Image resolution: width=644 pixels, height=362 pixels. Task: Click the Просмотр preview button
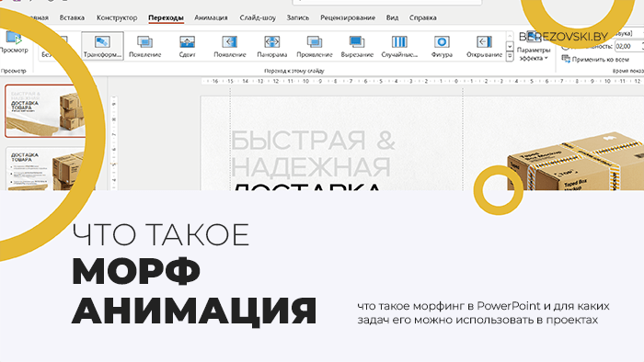(14, 42)
